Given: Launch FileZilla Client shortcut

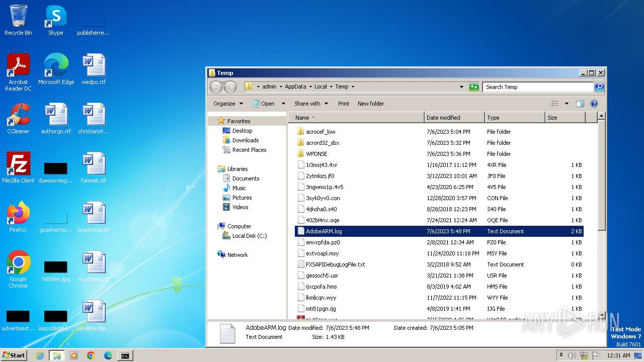Looking at the screenshot, I should [x=18, y=168].
